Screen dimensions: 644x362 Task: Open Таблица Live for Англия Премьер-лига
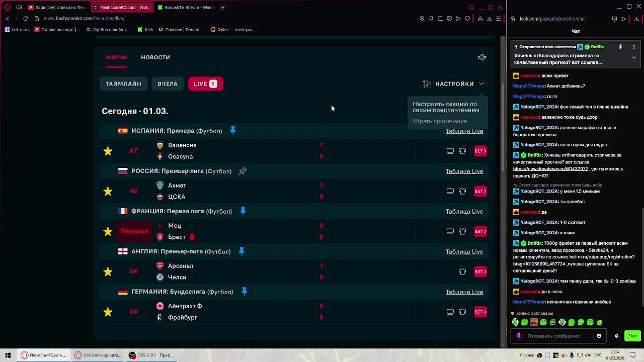464,252
